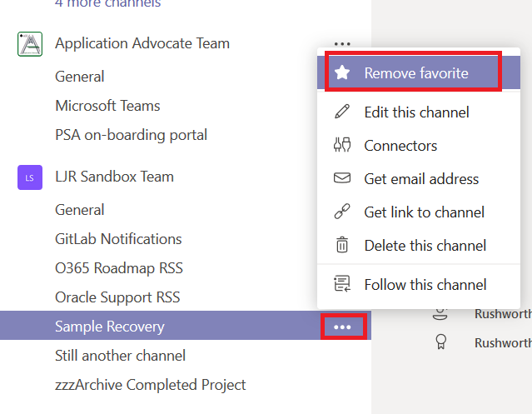Click the Follow this channel icon
Screen dimensions: 532x414
[342, 284]
